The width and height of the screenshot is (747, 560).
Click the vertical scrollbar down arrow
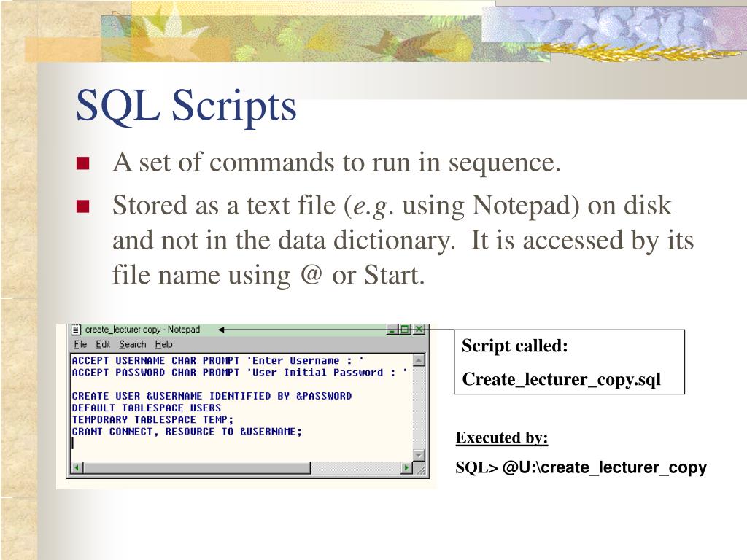click(x=419, y=455)
